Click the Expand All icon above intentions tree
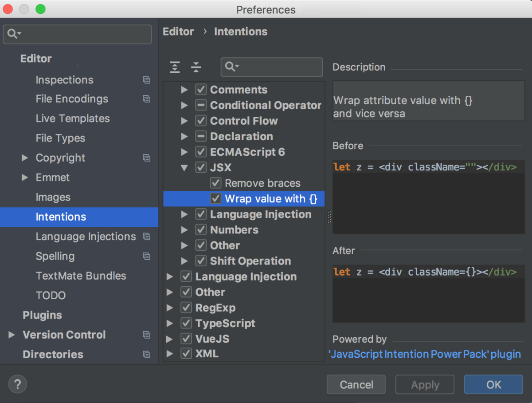Image resolution: width=532 pixels, height=403 pixels. pyautogui.click(x=175, y=67)
